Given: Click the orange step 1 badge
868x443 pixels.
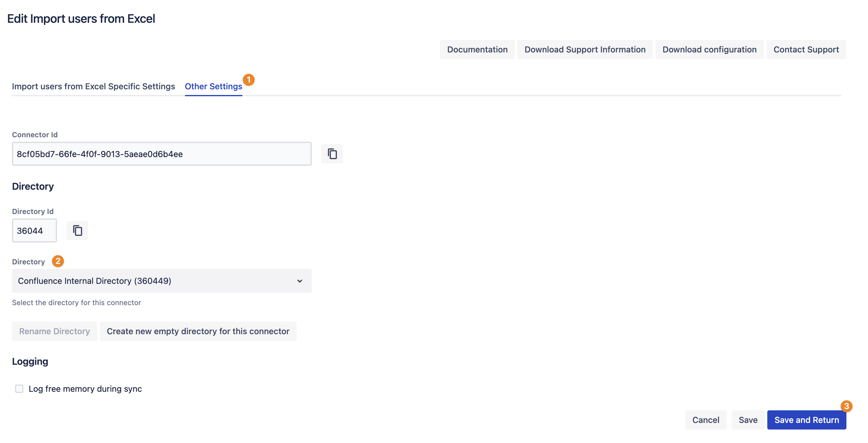Looking at the screenshot, I should click(249, 80).
